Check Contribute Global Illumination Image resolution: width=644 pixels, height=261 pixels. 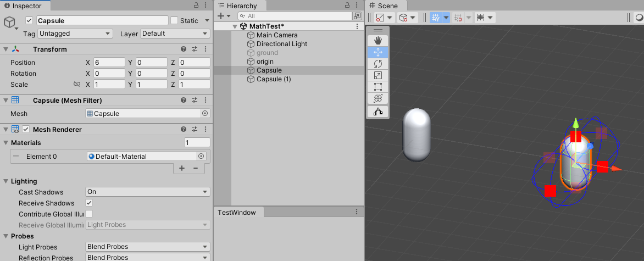point(88,214)
